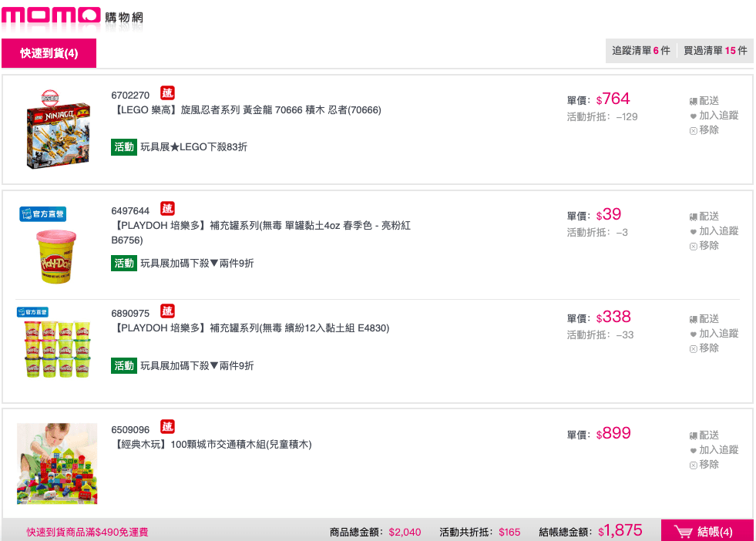The image size is (756, 541).
Task: Click fast delivery badge next to 6702270
Action: (167, 93)
